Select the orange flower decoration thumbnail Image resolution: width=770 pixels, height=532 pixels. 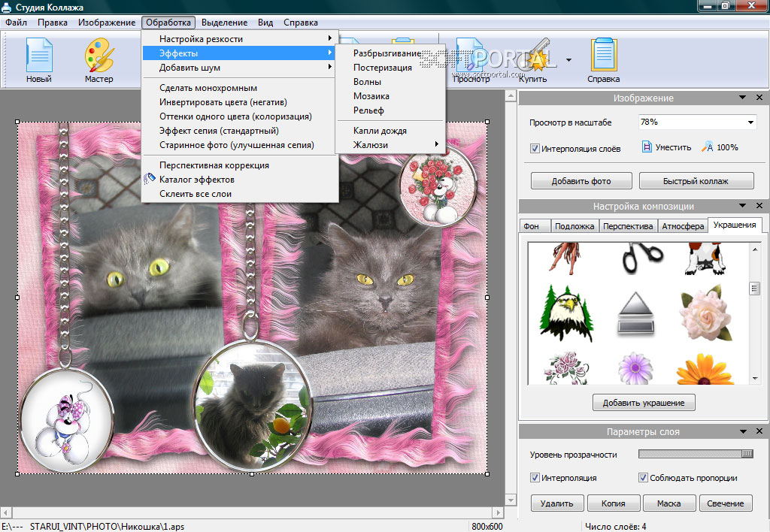point(705,369)
